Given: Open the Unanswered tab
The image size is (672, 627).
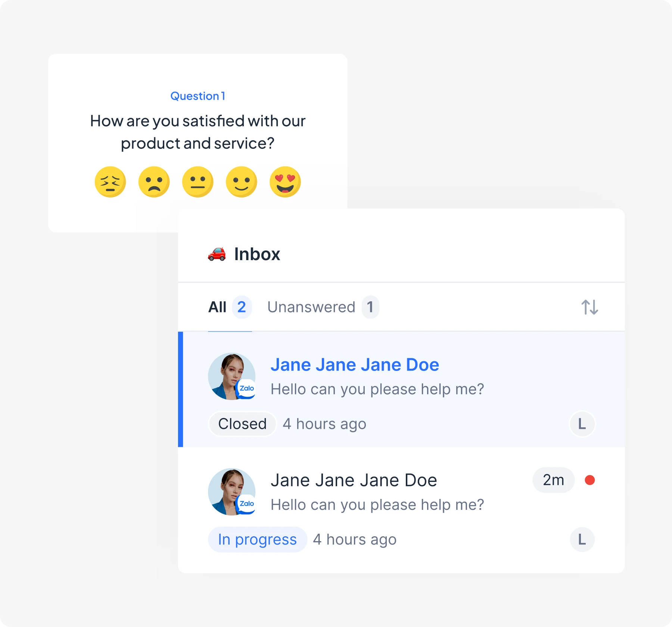Looking at the screenshot, I should pyautogui.click(x=311, y=307).
